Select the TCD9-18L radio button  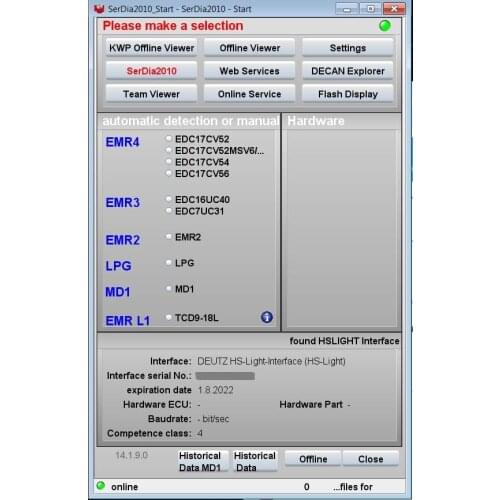(x=169, y=317)
